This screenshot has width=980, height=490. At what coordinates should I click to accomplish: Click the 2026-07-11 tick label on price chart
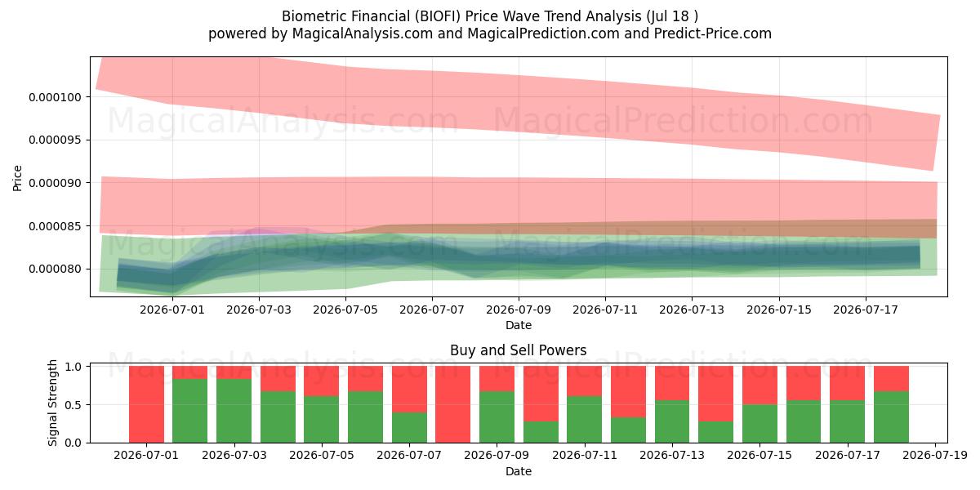pyautogui.click(x=605, y=310)
